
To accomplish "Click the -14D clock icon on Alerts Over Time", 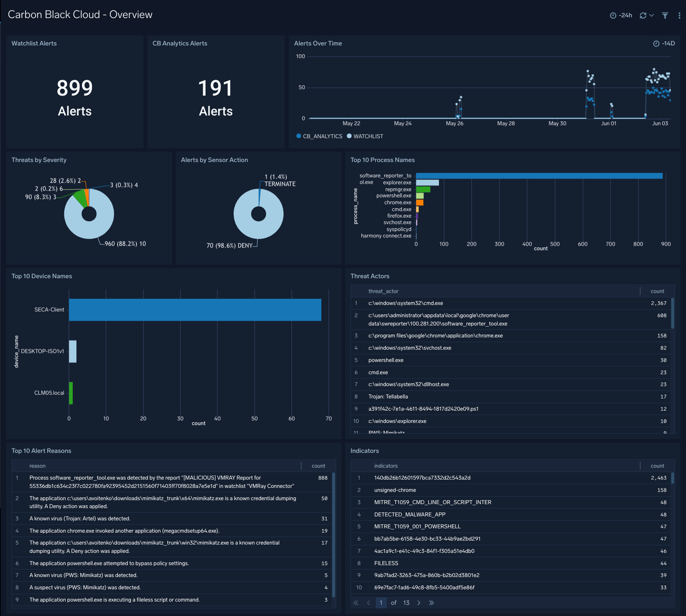I will coord(656,43).
